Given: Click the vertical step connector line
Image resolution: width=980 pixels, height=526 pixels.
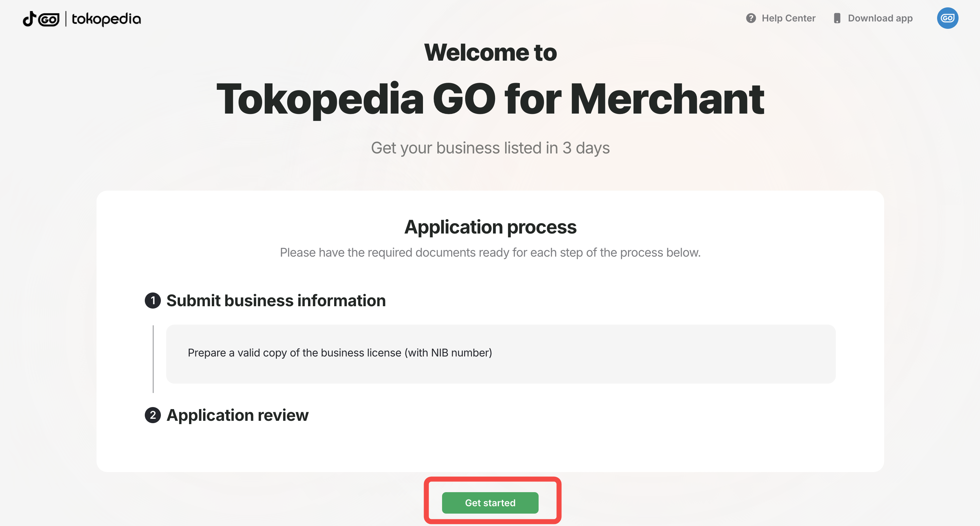Looking at the screenshot, I should (153, 359).
